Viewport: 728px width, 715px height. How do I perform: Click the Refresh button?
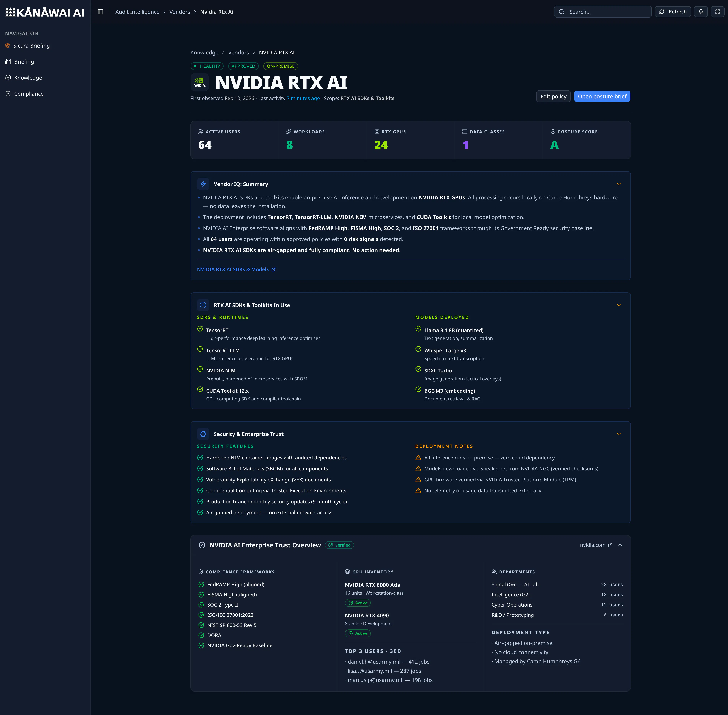click(x=673, y=12)
